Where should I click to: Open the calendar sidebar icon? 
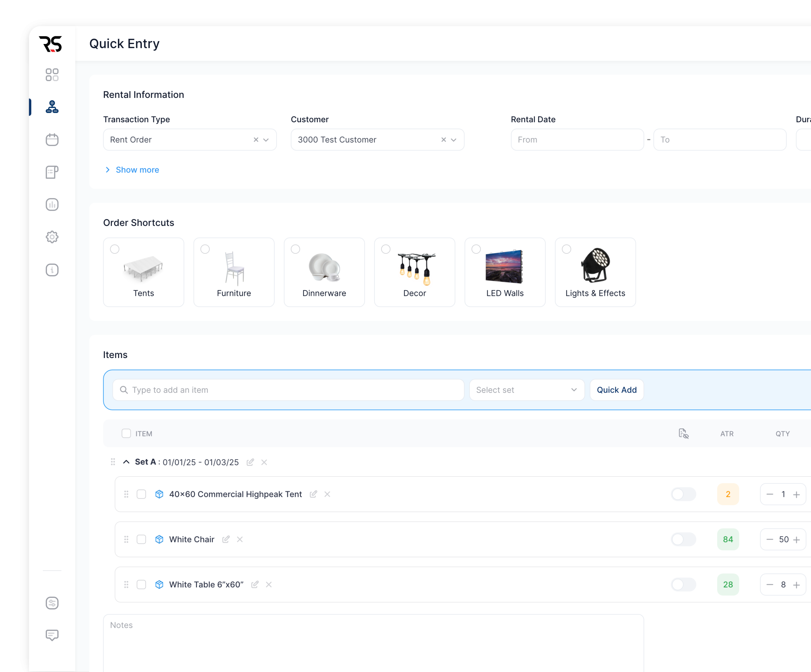pos(52,139)
